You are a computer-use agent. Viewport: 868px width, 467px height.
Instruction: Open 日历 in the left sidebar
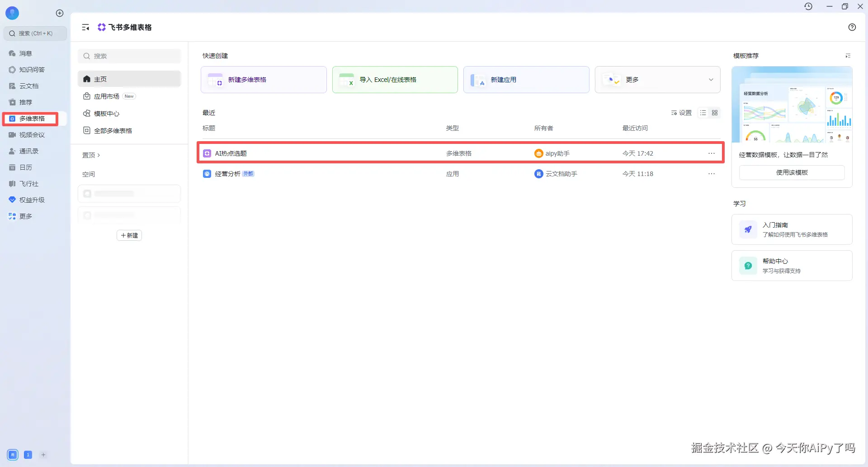[x=25, y=167]
